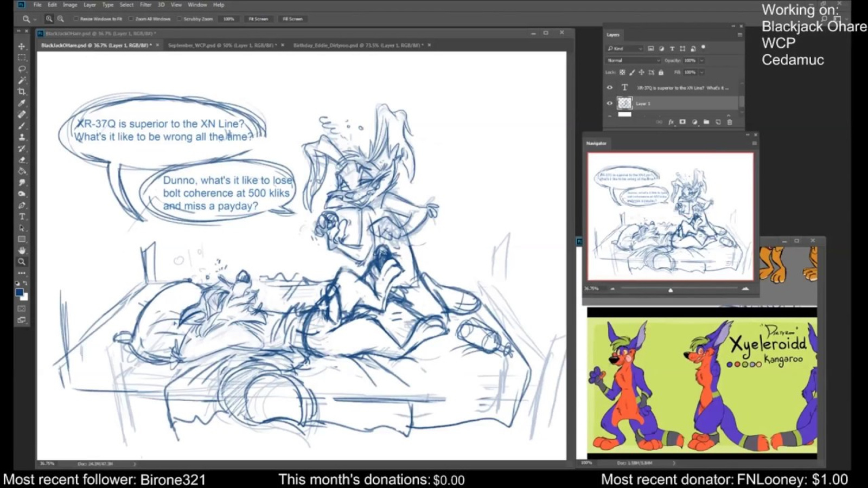The image size is (868, 488).
Task: Pick the Eyedropper tool
Action: [x=22, y=103]
